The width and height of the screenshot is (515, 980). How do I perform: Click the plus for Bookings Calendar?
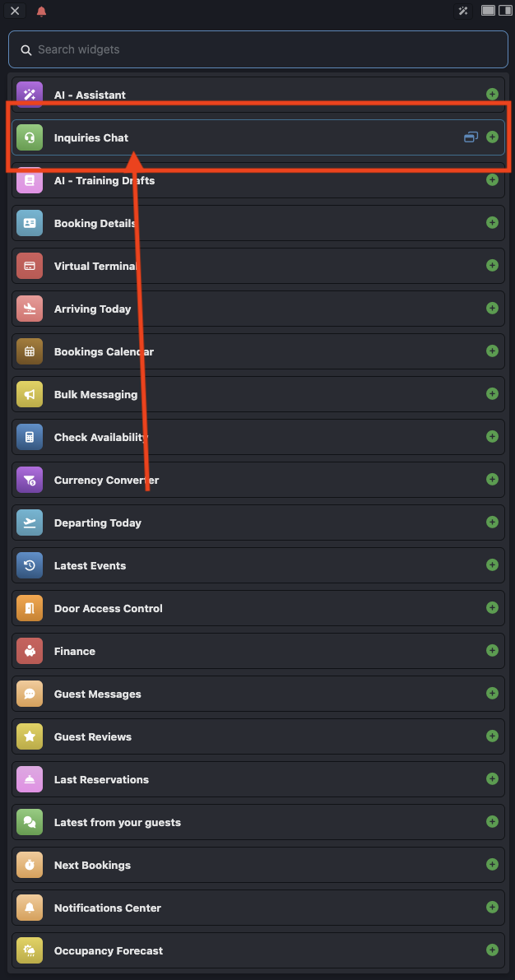[492, 351]
